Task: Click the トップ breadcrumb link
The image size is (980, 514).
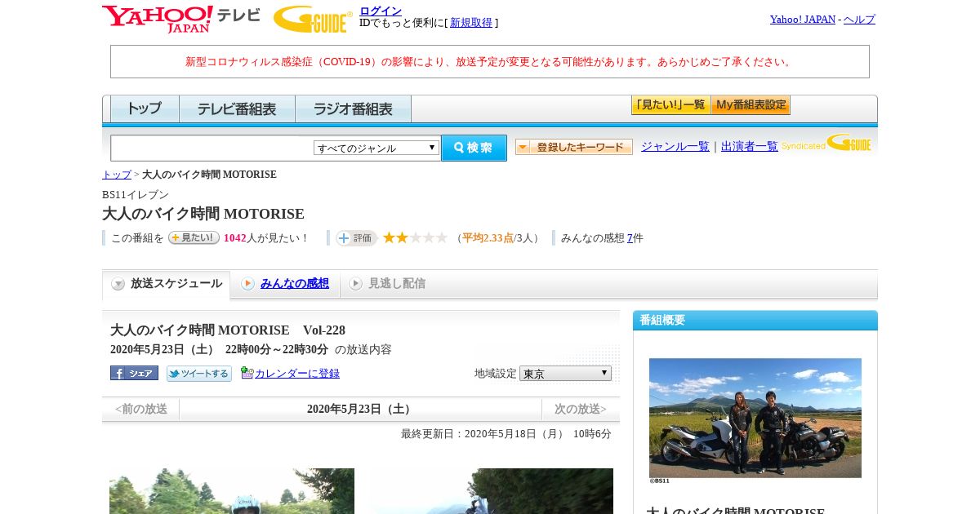Action: point(117,175)
